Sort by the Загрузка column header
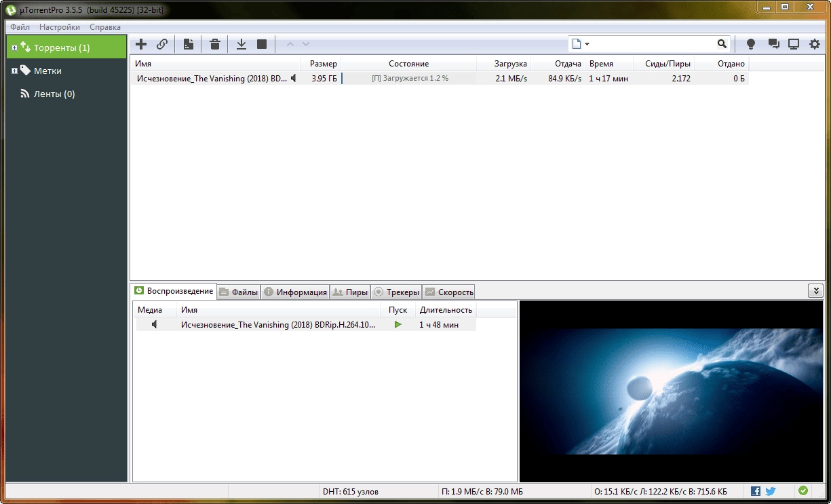This screenshot has width=831, height=504. pos(503,64)
